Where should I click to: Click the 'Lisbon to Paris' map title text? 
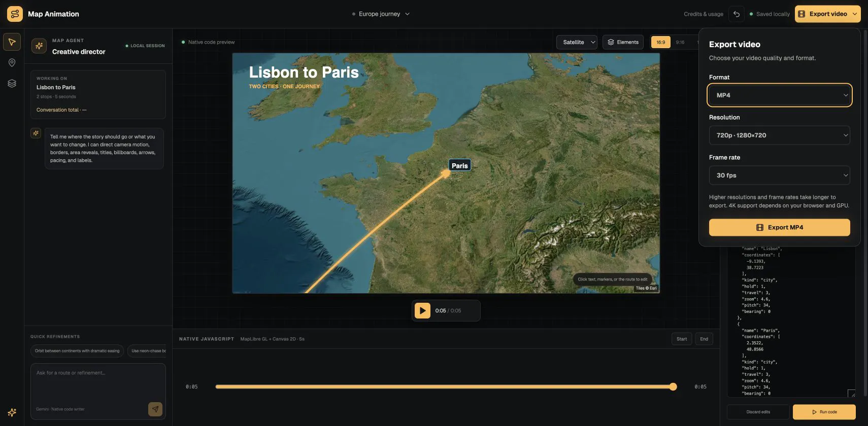pos(304,73)
